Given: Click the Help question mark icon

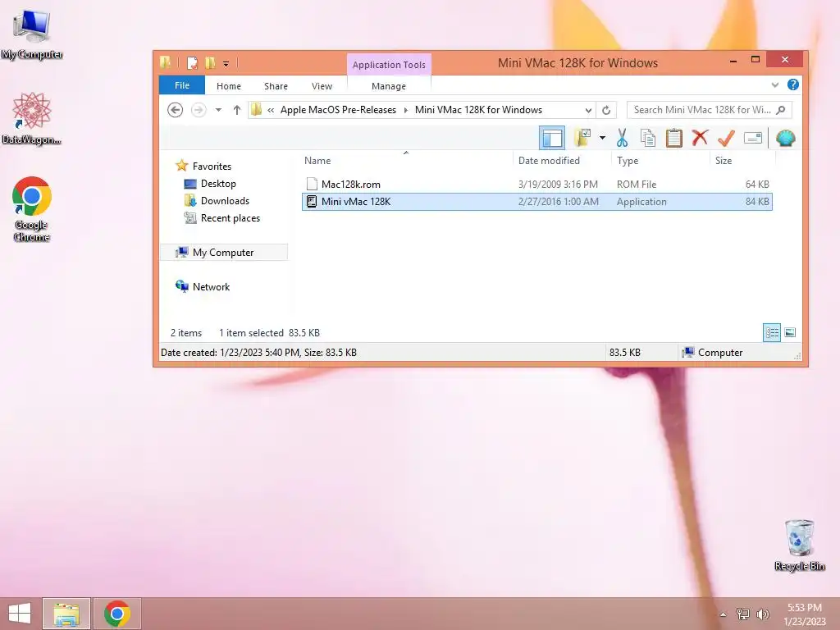Looking at the screenshot, I should 793,84.
